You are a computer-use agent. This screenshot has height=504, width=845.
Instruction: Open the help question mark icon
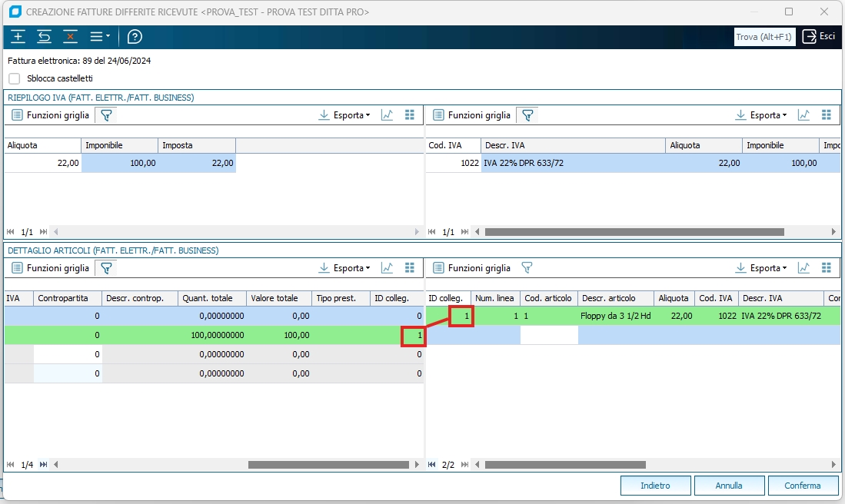[135, 37]
